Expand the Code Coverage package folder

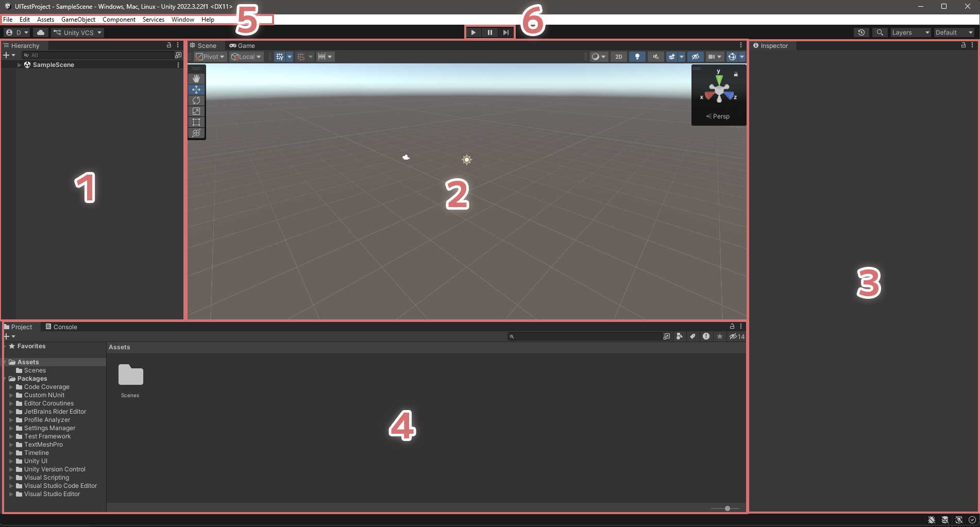coord(11,387)
